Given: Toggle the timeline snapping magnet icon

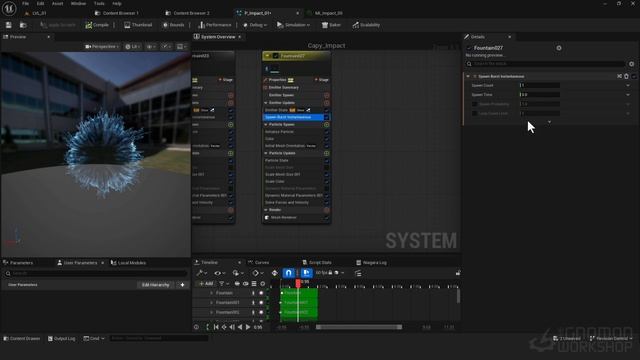Looking at the screenshot, I should tap(289, 273).
